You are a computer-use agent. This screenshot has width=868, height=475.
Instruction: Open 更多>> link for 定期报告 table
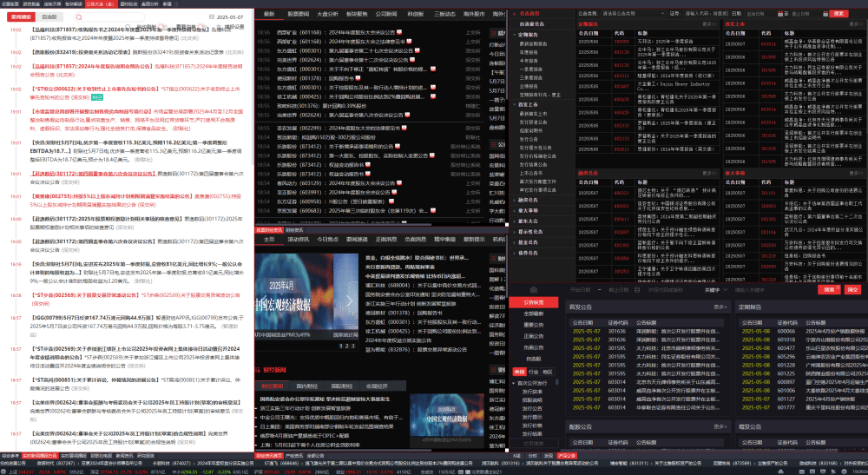click(x=708, y=24)
